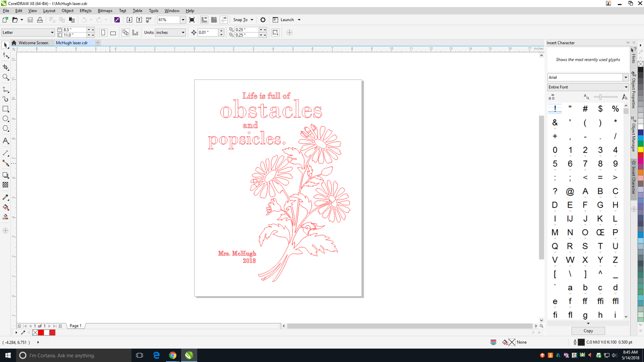Click the Export icon

139,20
